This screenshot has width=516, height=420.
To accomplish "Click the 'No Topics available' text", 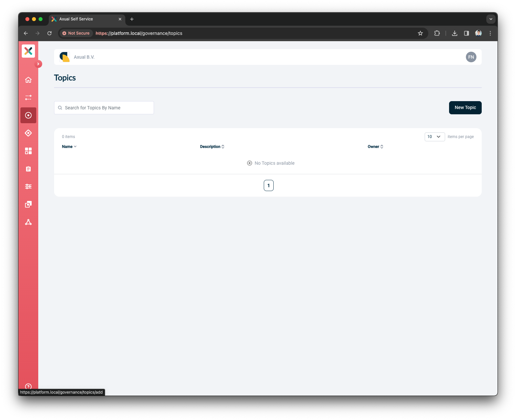I will (274, 163).
